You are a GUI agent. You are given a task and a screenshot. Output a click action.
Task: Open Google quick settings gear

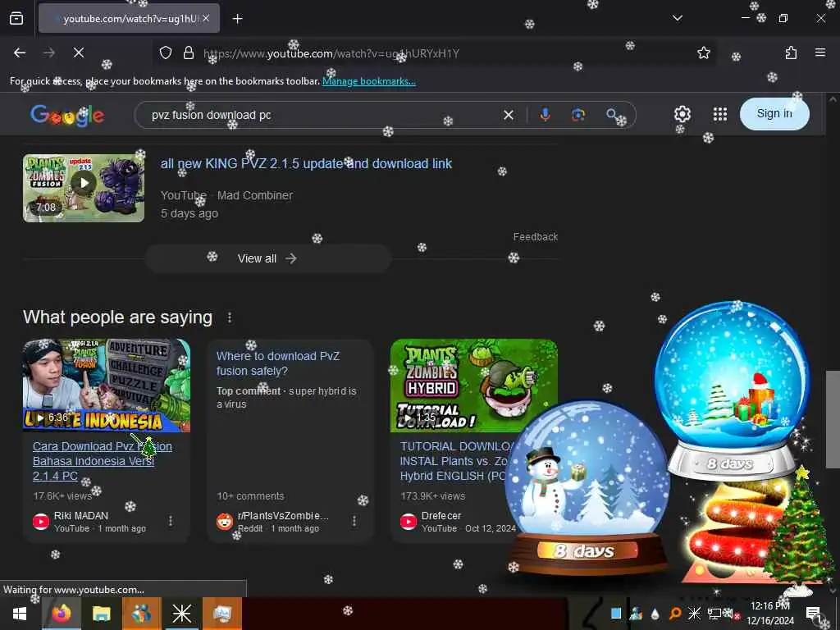[x=682, y=114]
